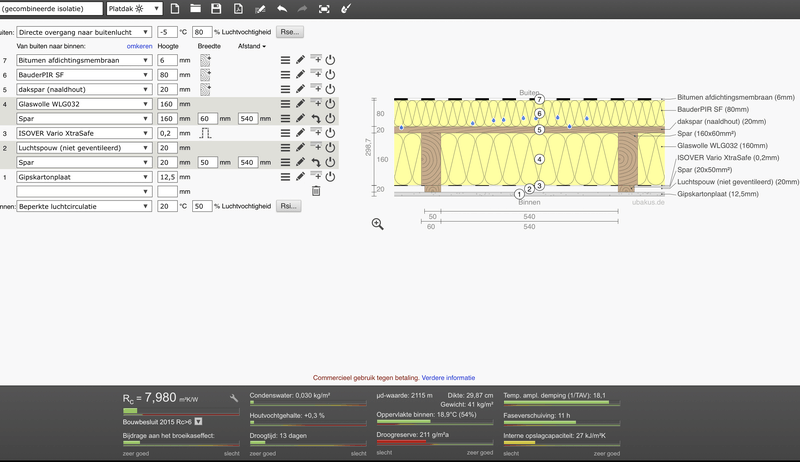Disable the Glaswolle WLG032 layer

(x=330, y=104)
